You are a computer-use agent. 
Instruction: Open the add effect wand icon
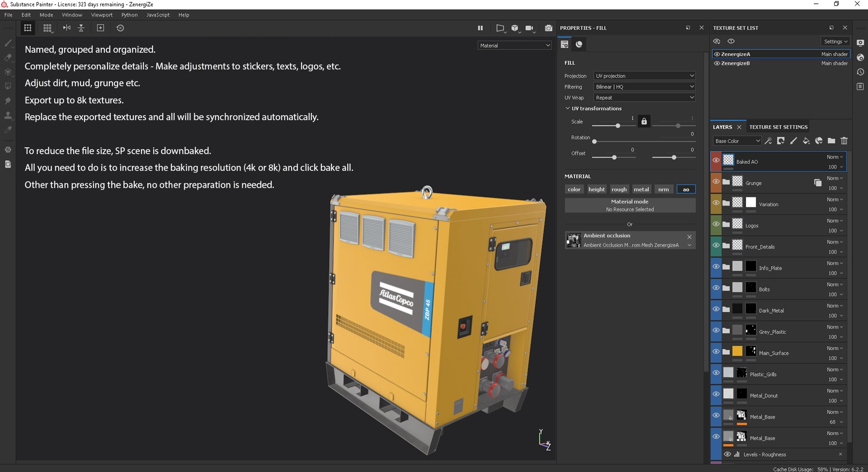pos(768,141)
